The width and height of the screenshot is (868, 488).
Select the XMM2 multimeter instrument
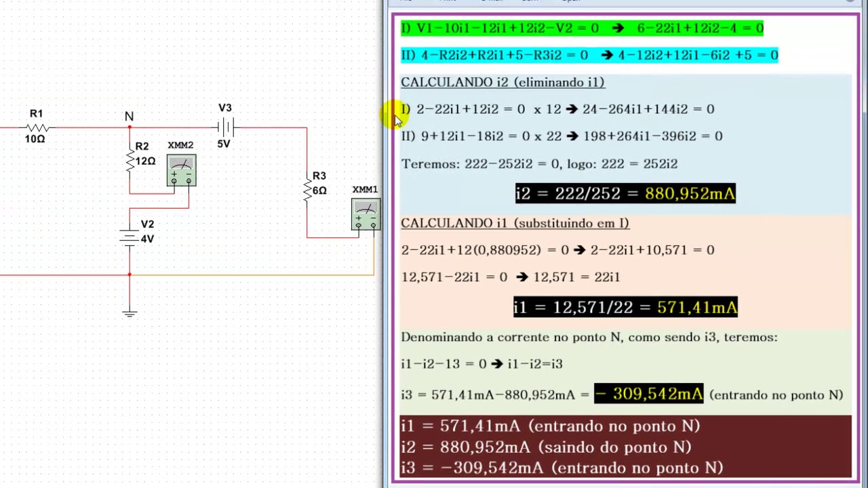click(x=181, y=171)
